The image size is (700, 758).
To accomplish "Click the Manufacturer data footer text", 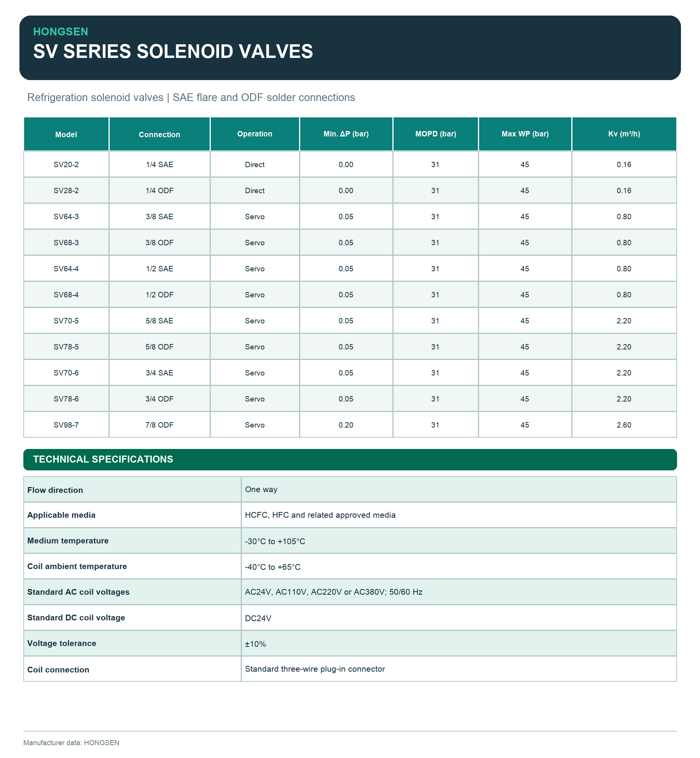I will pos(71,742).
